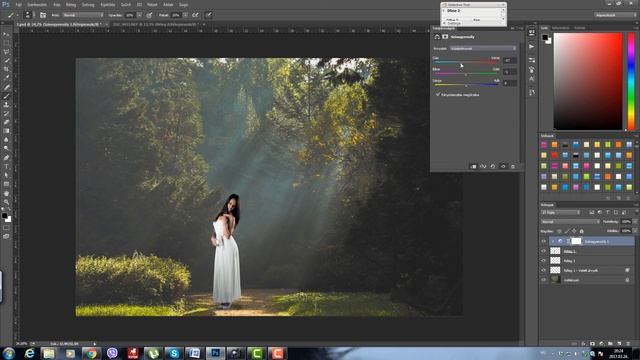The image size is (640, 360).
Task: Open the tone range dropdown in Properties
Action: [x=483, y=49]
